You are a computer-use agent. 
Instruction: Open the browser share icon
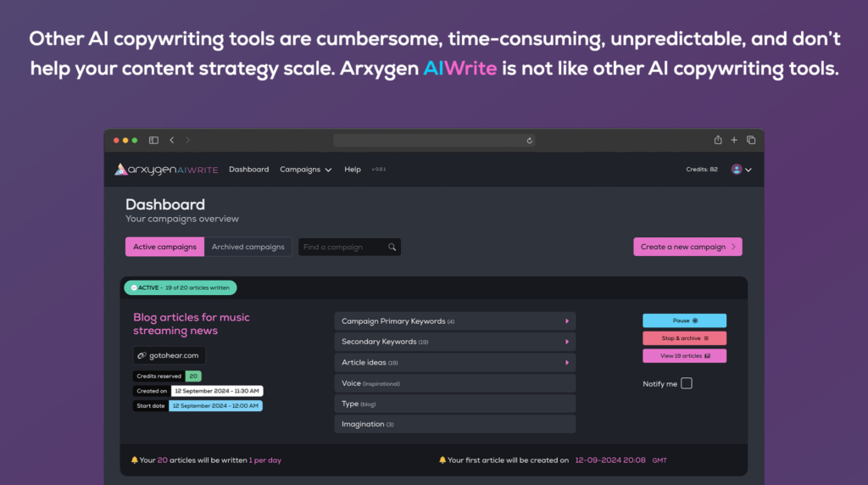tap(718, 140)
